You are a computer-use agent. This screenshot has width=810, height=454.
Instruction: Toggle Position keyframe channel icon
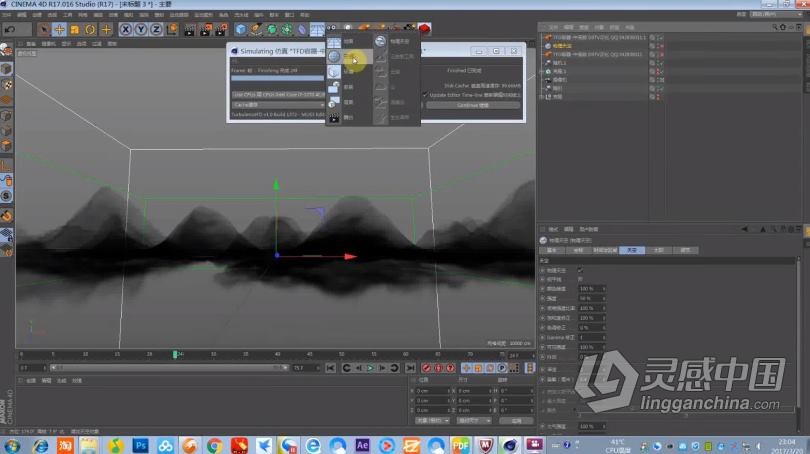coord(466,368)
